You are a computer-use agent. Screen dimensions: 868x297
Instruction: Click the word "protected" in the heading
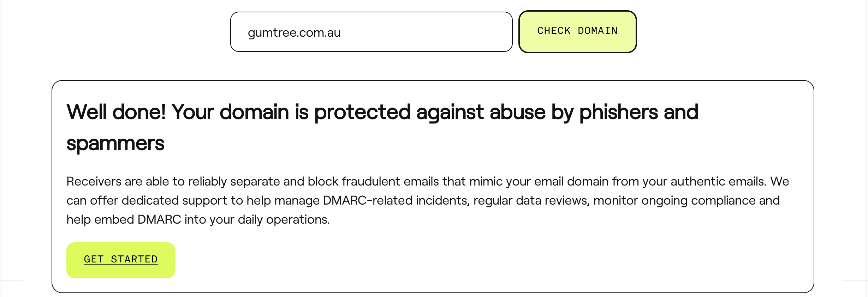[362, 112]
